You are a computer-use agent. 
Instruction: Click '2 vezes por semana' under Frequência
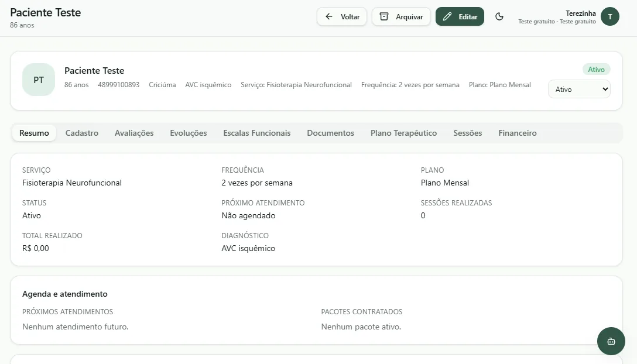coord(257,183)
